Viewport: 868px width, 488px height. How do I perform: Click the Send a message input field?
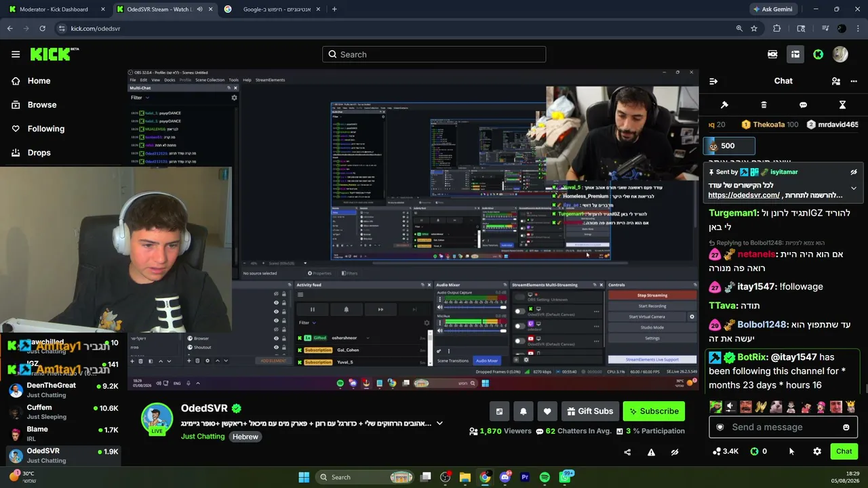click(x=783, y=427)
